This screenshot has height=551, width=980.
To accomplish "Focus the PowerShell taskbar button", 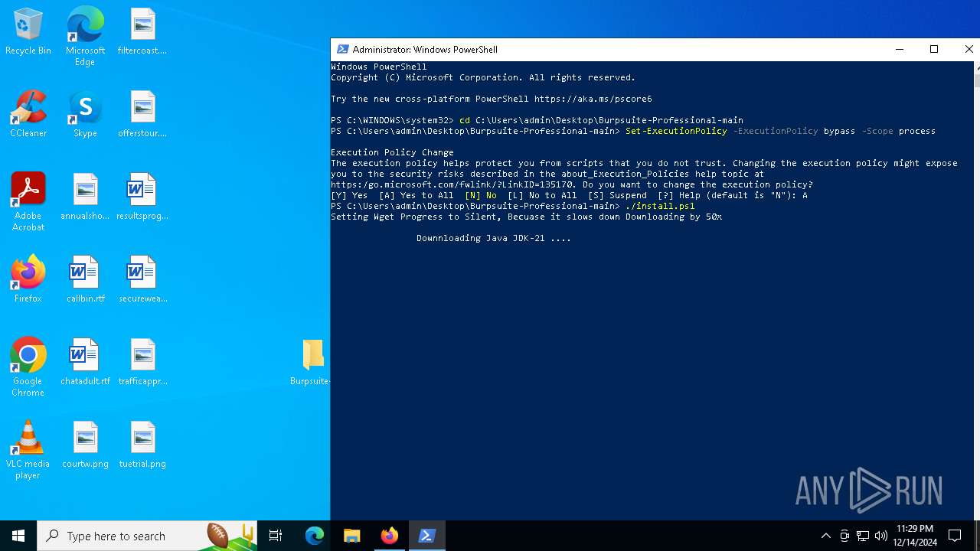I will coord(427,536).
